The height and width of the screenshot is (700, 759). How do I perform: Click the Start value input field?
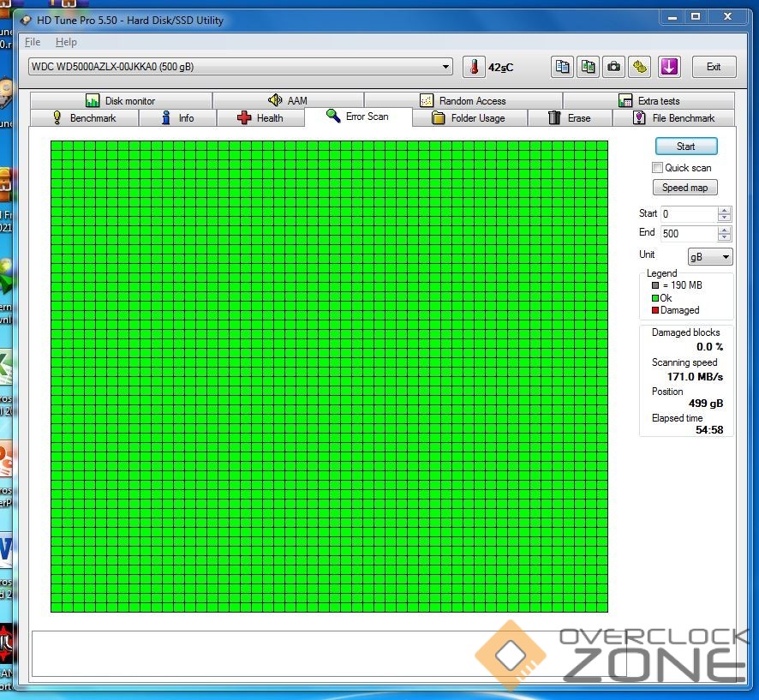(690, 214)
